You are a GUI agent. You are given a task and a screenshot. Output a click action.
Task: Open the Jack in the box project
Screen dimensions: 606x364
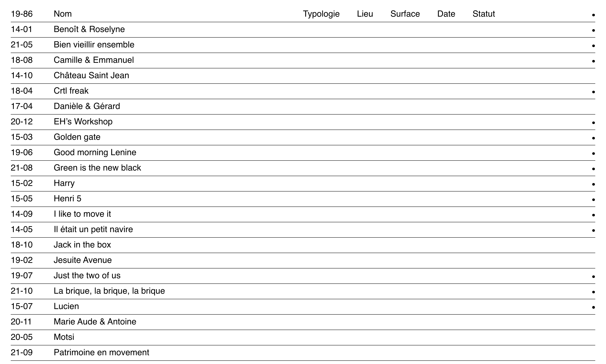(82, 245)
